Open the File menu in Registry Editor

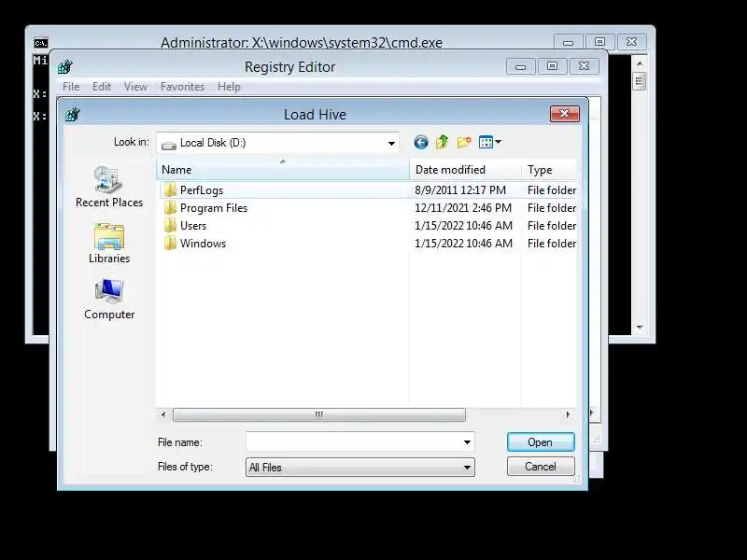(71, 87)
